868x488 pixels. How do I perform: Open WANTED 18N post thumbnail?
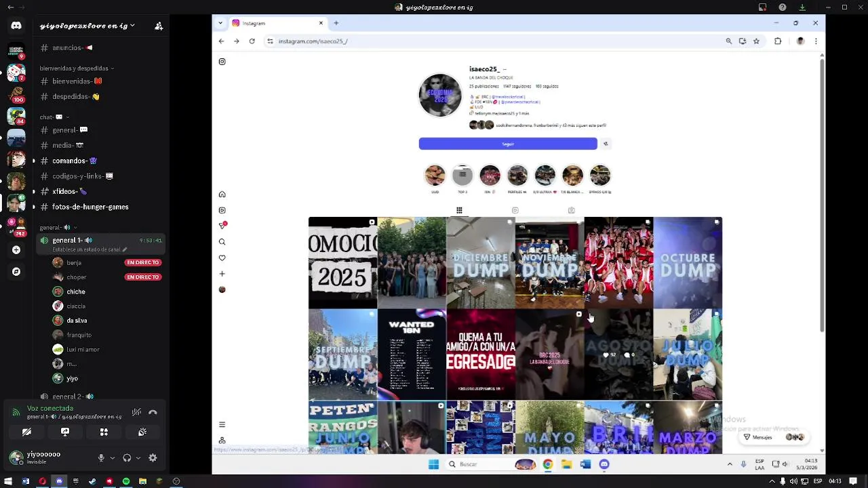coord(412,354)
